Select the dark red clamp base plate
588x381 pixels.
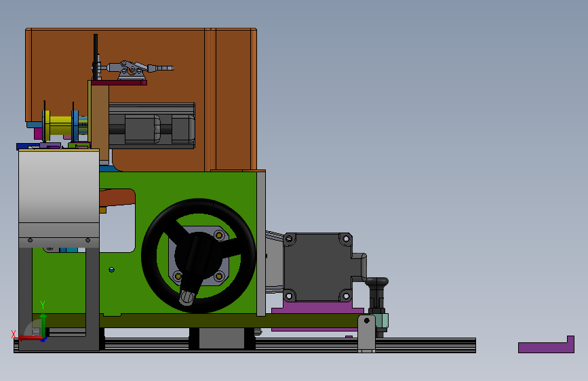[x=119, y=83]
